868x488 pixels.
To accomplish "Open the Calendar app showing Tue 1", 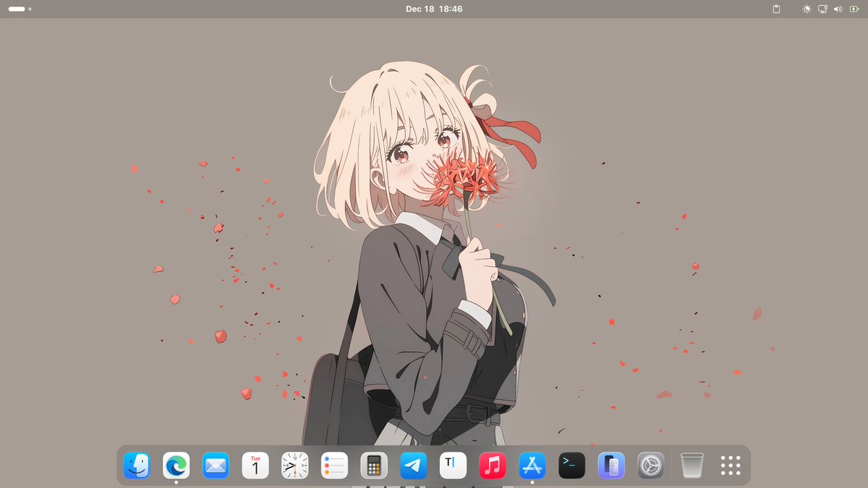I will pos(255,466).
